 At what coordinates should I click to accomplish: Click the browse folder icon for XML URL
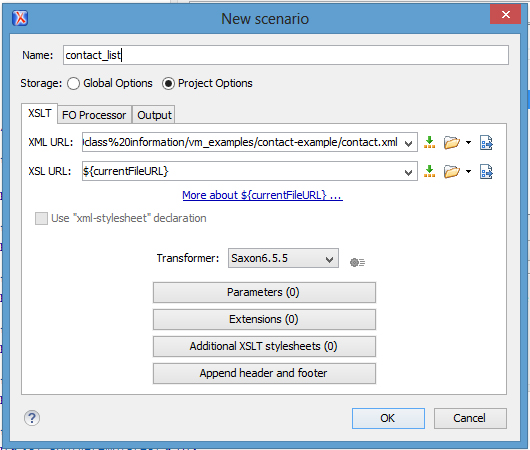pyautogui.click(x=452, y=142)
